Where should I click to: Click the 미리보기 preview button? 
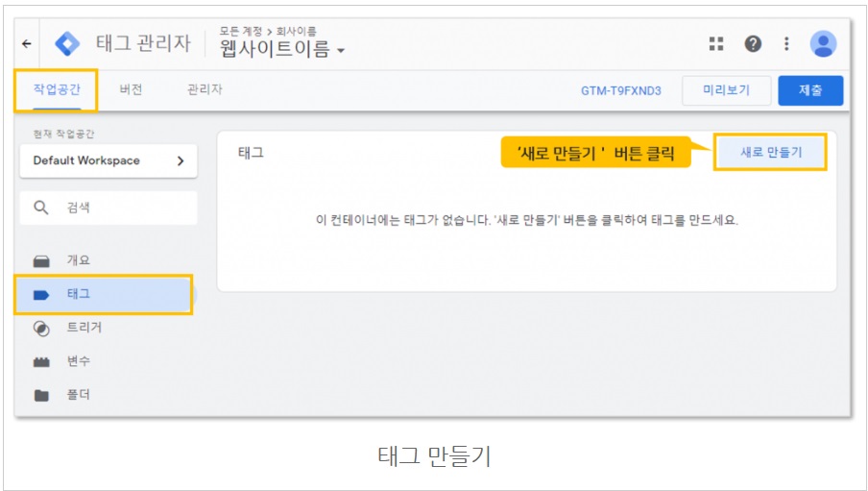(726, 90)
